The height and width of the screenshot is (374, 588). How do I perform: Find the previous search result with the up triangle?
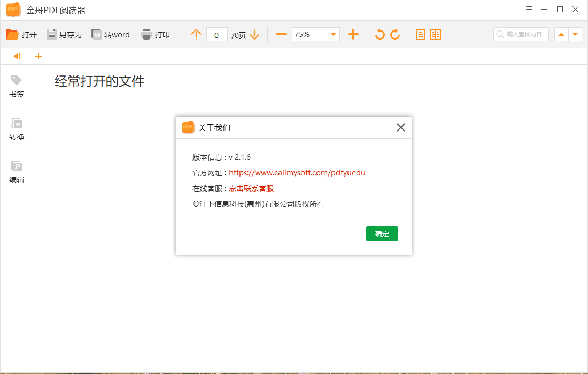tap(561, 34)
